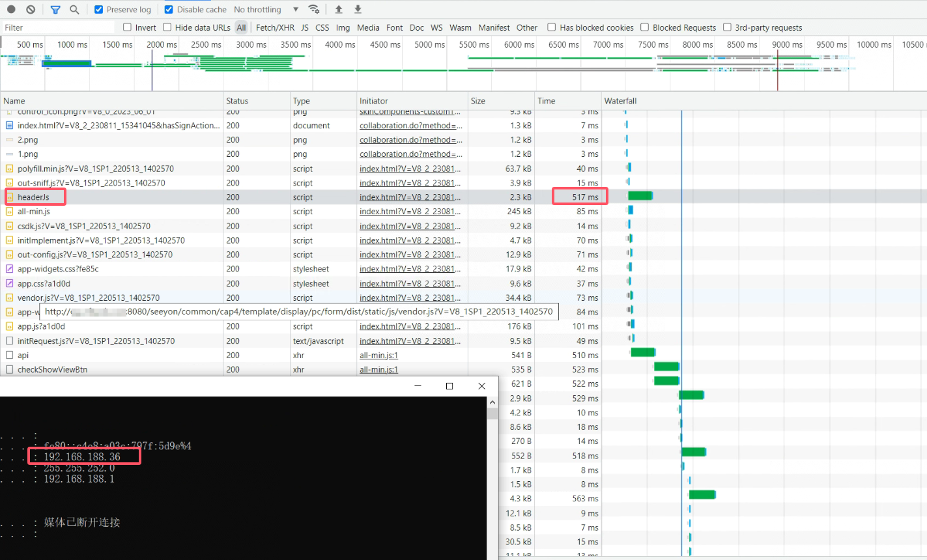Toggle the filter funnel icon
Screen dimensions: 927x560
point(55,10)
